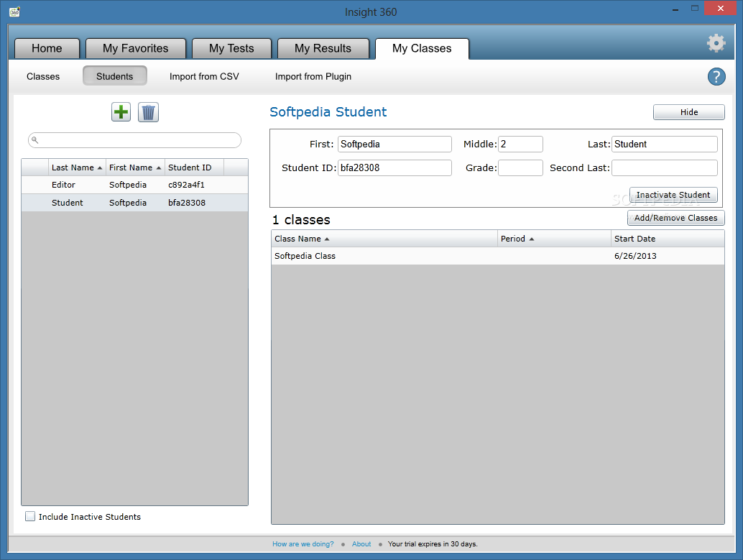Maximize the Insight 360 window
743x560 pixels.
pos(695,8)
